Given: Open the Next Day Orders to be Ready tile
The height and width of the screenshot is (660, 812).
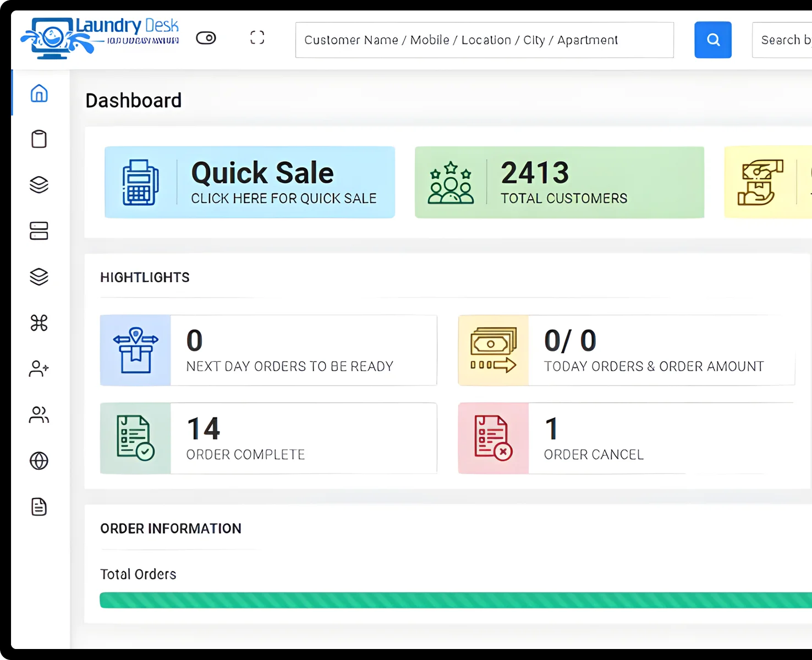Looking at the screenshot, I should (268, 350).
